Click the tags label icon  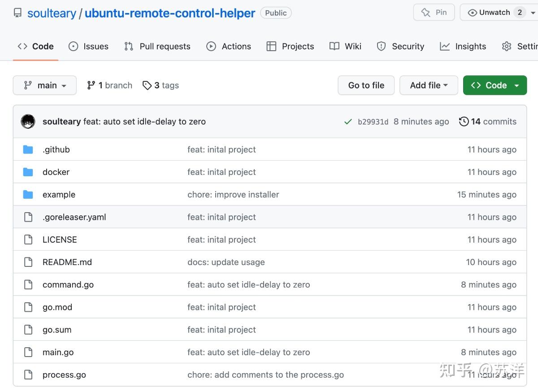[147, 85]
